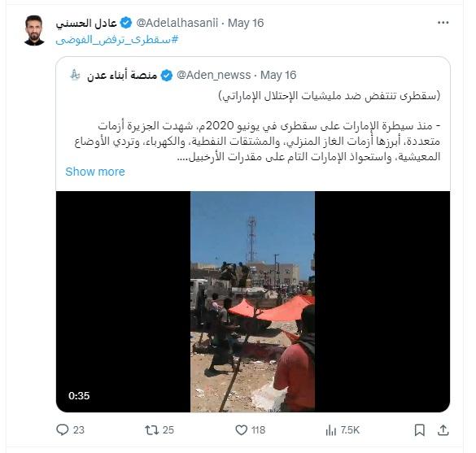Open the @Adelalhasanii handle link
Viewport: 476px width, 453px height.
177,23
